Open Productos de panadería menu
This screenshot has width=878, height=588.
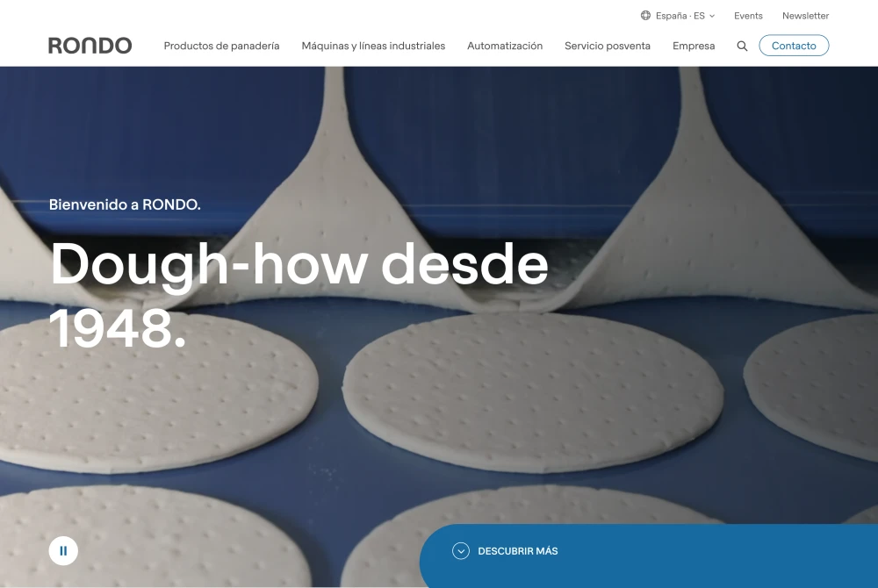[x=222, y=46]
